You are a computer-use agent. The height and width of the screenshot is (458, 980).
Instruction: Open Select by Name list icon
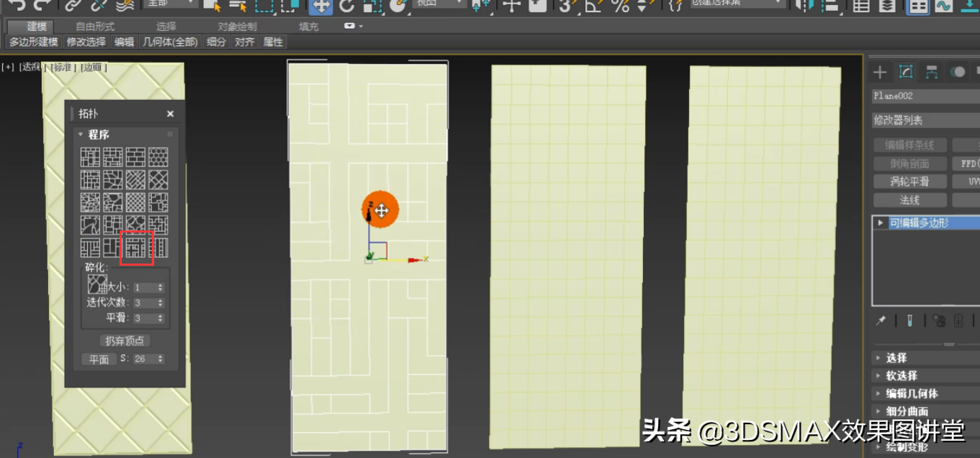238,5
